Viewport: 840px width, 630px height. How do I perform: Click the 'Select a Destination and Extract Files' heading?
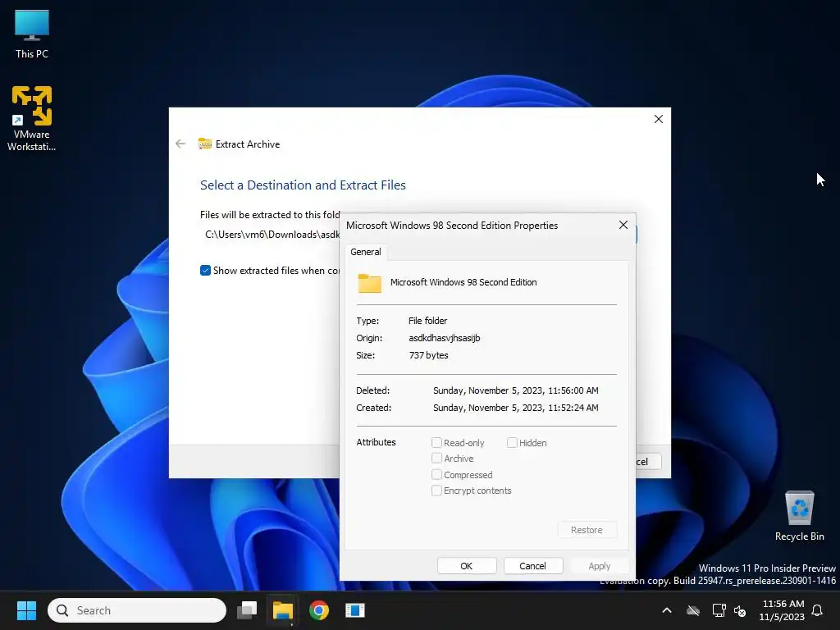pos(303,185)
